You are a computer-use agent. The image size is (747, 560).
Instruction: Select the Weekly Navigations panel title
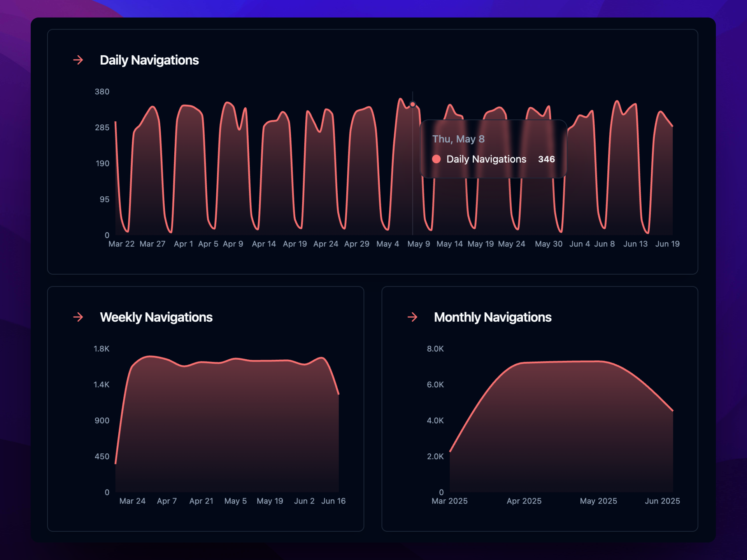pos(156,317)
